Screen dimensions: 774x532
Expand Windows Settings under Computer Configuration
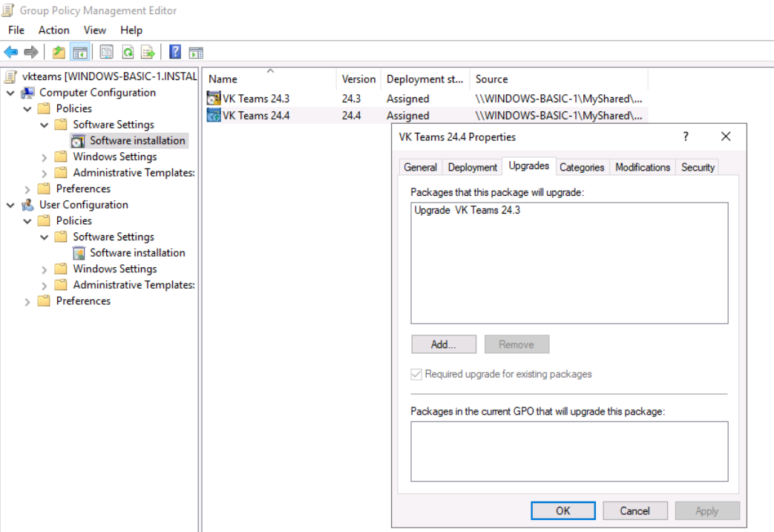coord(45,157)
